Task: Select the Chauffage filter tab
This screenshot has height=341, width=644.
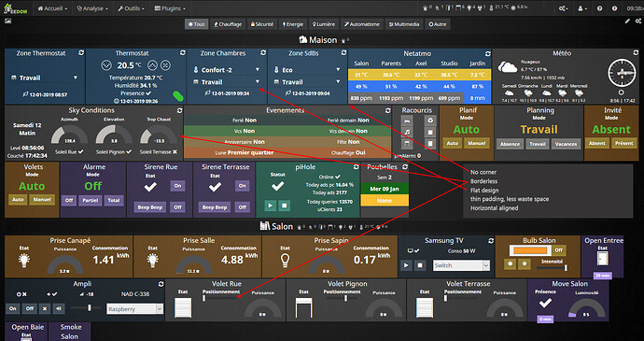Action: tap(228, 24)
